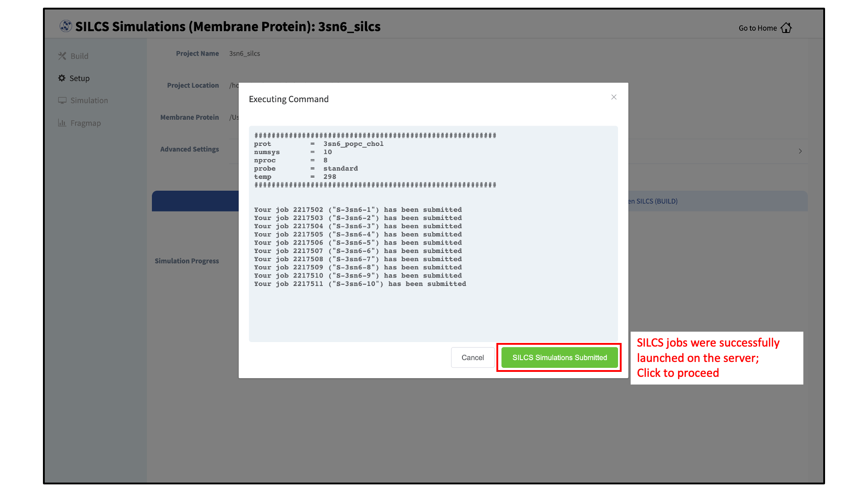Click the line for job 2217509 S-3sn6-8
This screenshot has height=488, width=868.
click(x=358, y=267)
